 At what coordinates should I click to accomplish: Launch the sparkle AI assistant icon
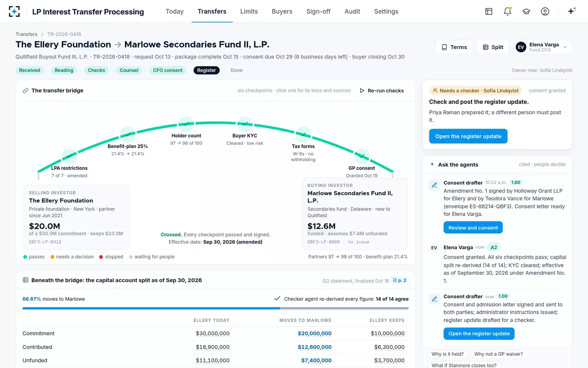[572, 11]
